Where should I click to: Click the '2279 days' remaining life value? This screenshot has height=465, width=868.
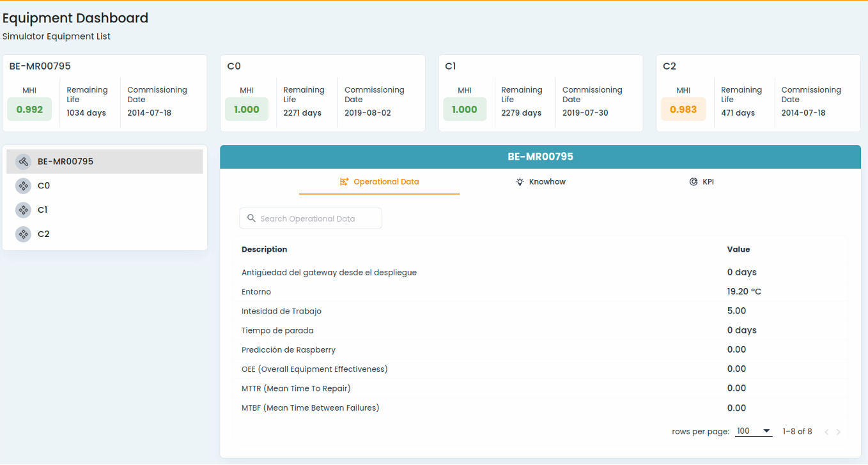(521, 113)
